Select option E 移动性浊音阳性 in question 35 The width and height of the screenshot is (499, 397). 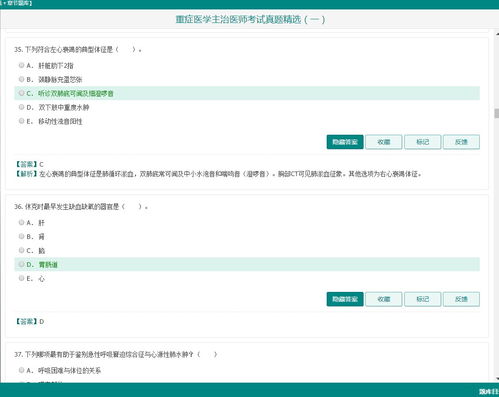click(21, 121)
